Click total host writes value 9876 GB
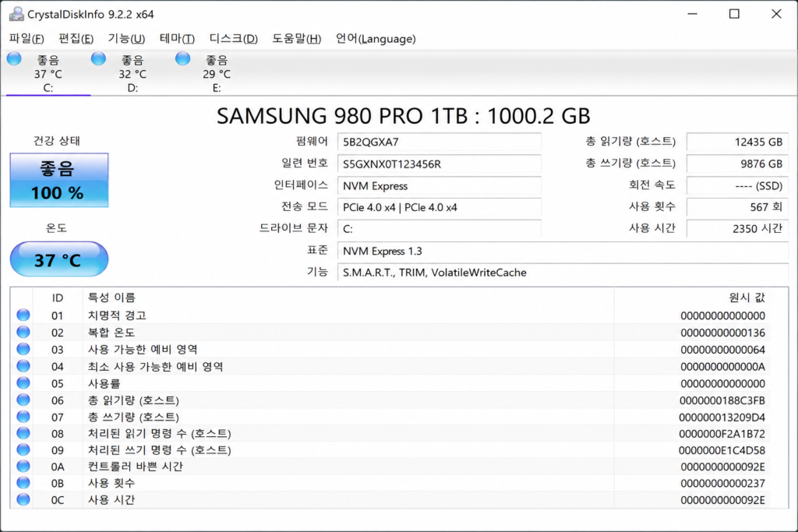This screenshot has width=798, height=532. click(737, 164)
